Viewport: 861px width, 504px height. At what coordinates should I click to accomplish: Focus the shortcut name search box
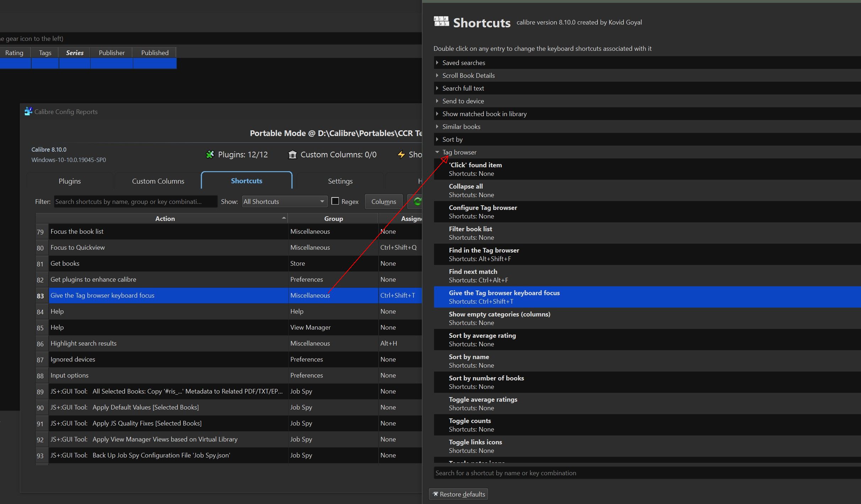point(647,473)
